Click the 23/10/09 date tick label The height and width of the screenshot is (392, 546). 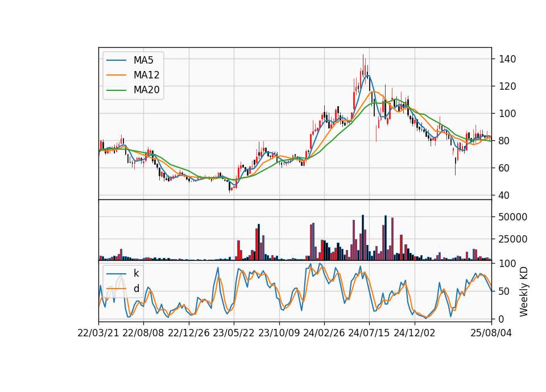(x=279, y=333)
